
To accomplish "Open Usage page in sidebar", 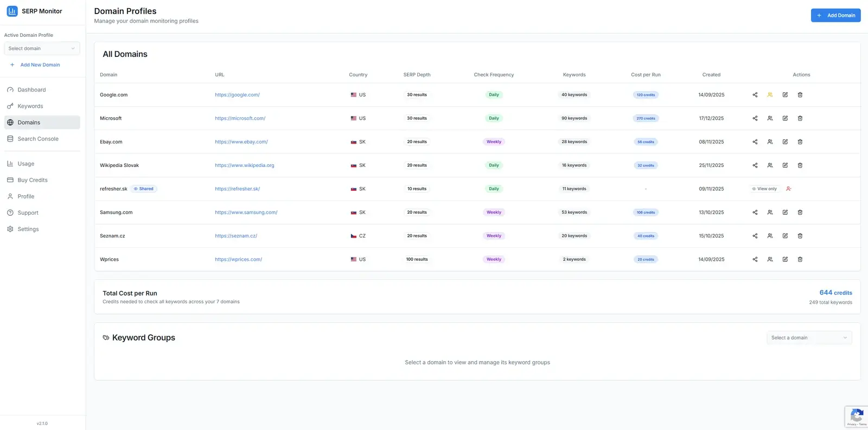I will click(x=42, y=164).
